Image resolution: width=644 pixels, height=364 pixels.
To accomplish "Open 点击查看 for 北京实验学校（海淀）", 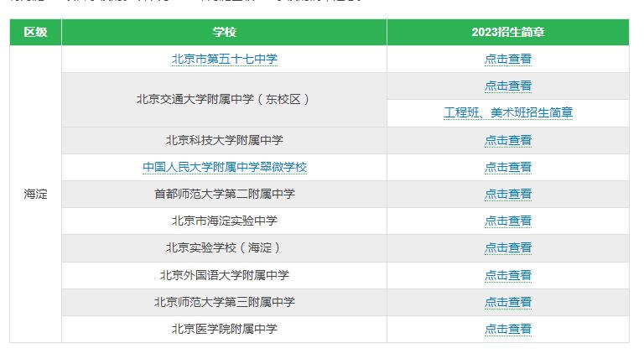I will pos(507,247).
